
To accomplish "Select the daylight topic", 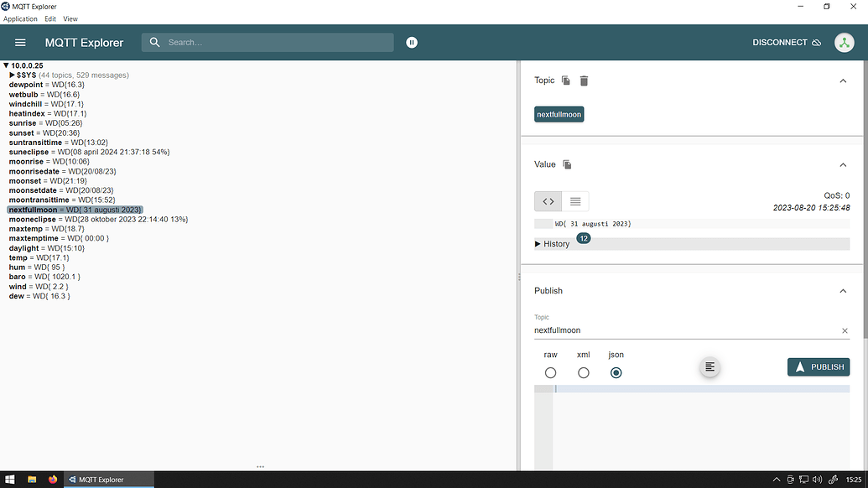I will pyautogui.click(x=46, y=248).
